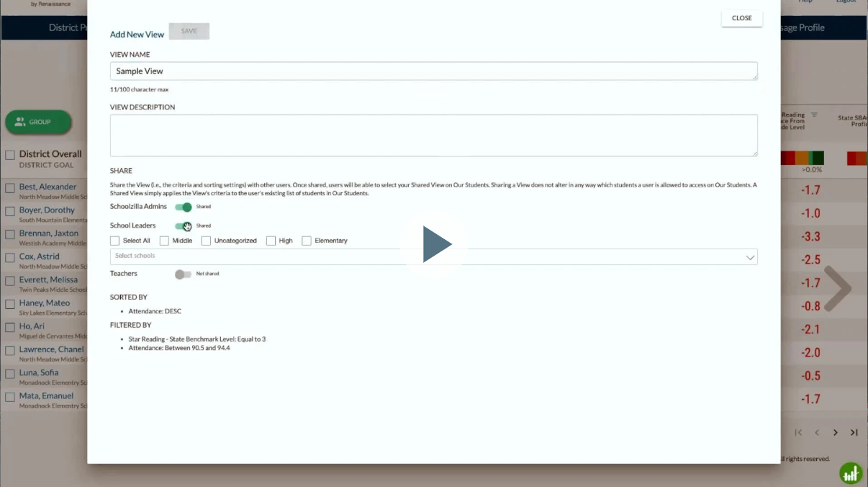Check the Select All checkbox
This screenshot has width=868, height=487.
click(x=114, y=241)
